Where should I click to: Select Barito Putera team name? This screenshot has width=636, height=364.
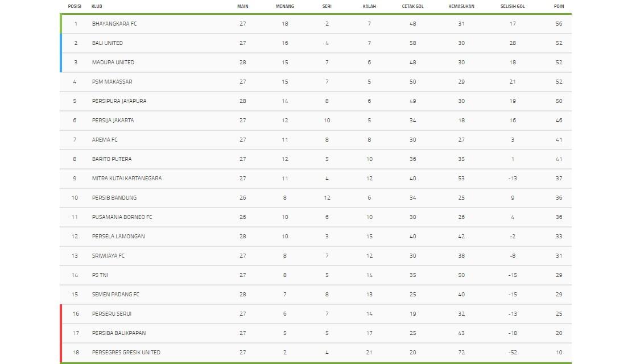pyautogui.click(x=111, y=159)
